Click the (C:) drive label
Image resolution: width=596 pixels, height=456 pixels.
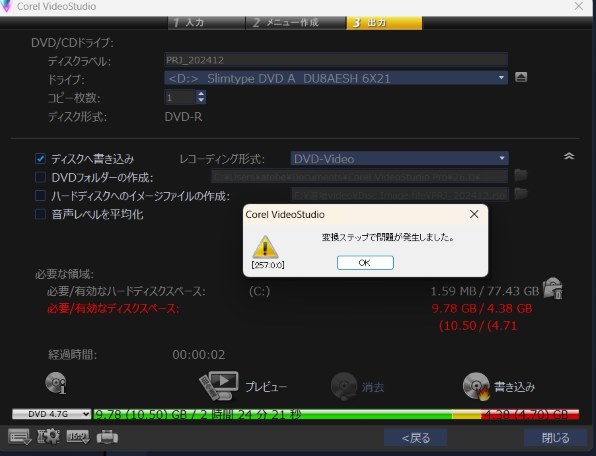click(x=260, y=291)
